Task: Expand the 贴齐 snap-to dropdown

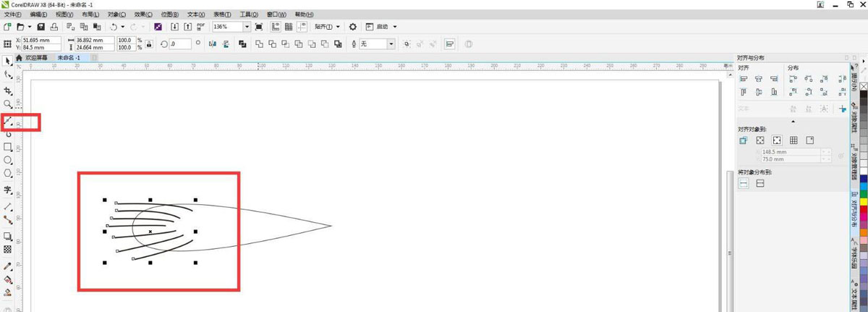Action: click(328, 27)
